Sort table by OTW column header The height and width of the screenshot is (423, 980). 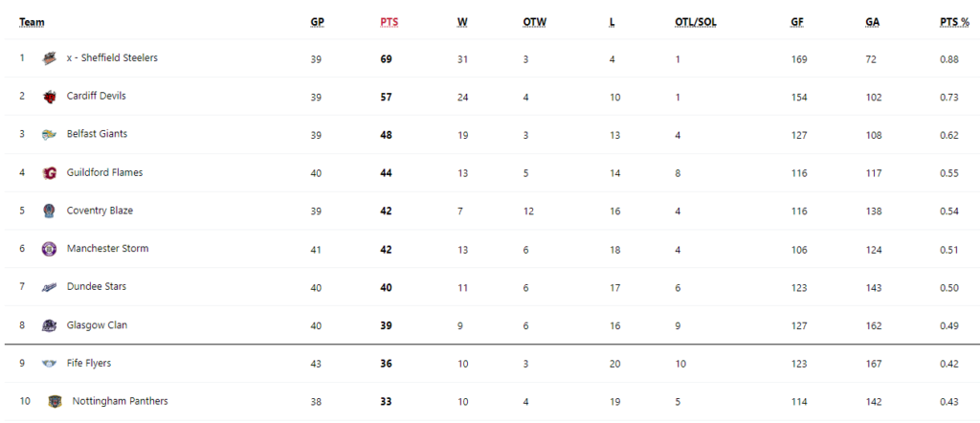535,23
